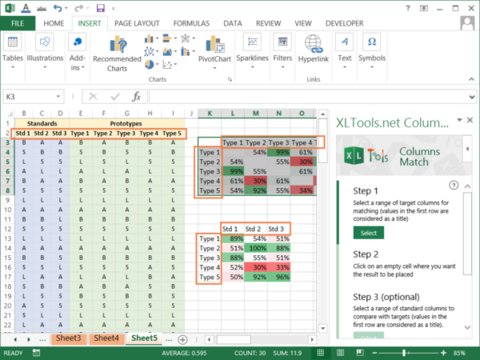This screenshot has height=360, width=480.
Task: Switch to Page Layout view in status bar
Action: pos(340,353)
